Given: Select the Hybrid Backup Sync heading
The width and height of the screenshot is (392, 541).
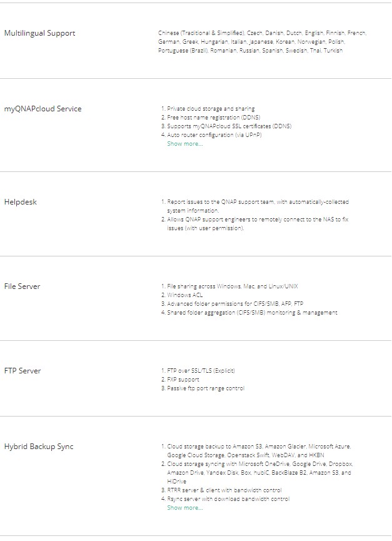Looking at the screenshot, I should tap(39, 447).
